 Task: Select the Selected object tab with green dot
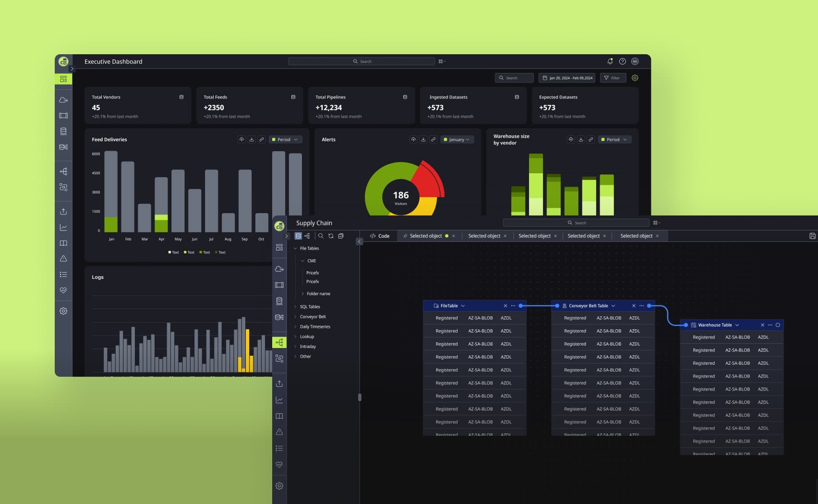(x=426, y=236)
